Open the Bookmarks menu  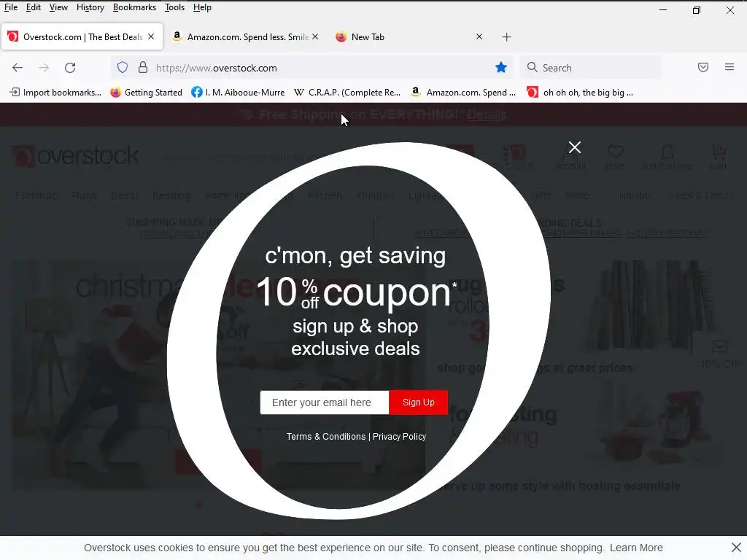coord(134,7)
